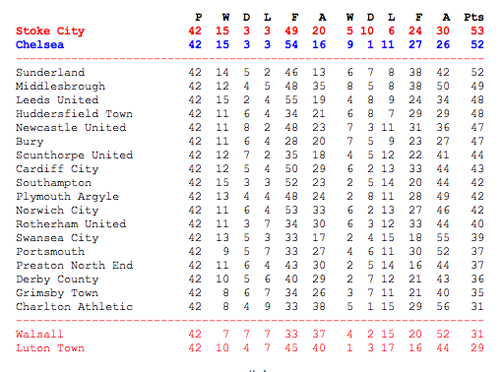Click on Huddersfield Town in the table

tap(74, 114)
